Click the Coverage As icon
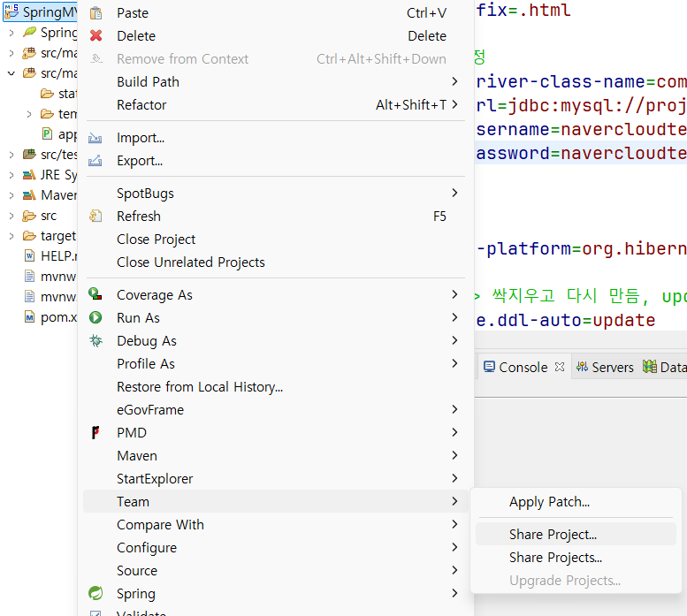The height and width of the screenshot is (616, 687). pos(95,294)
